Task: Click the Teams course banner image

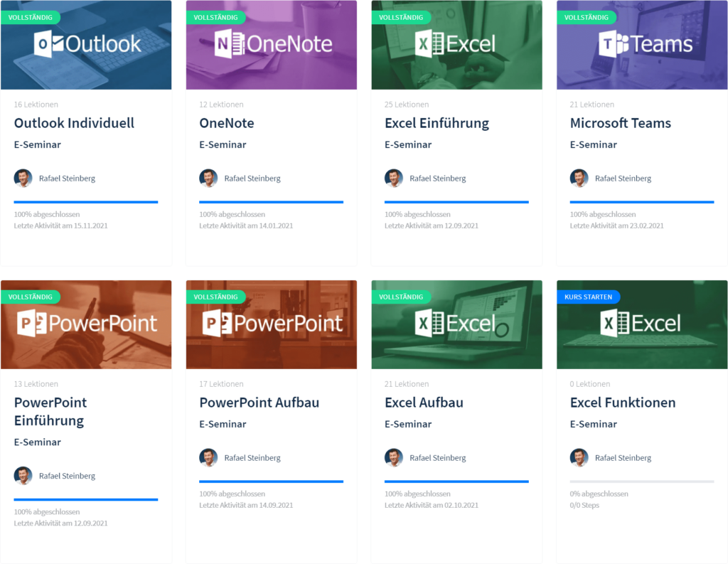Action: pyautogui.click(x=642, y=45)
